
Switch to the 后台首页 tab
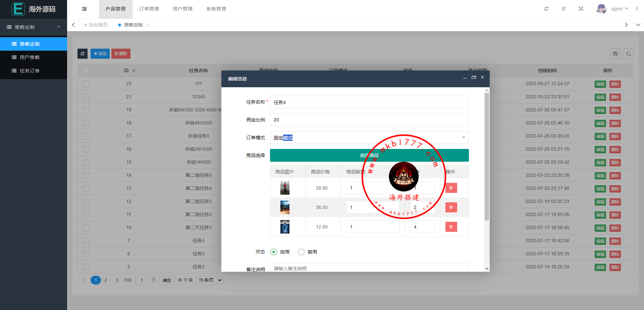point(96,25)
